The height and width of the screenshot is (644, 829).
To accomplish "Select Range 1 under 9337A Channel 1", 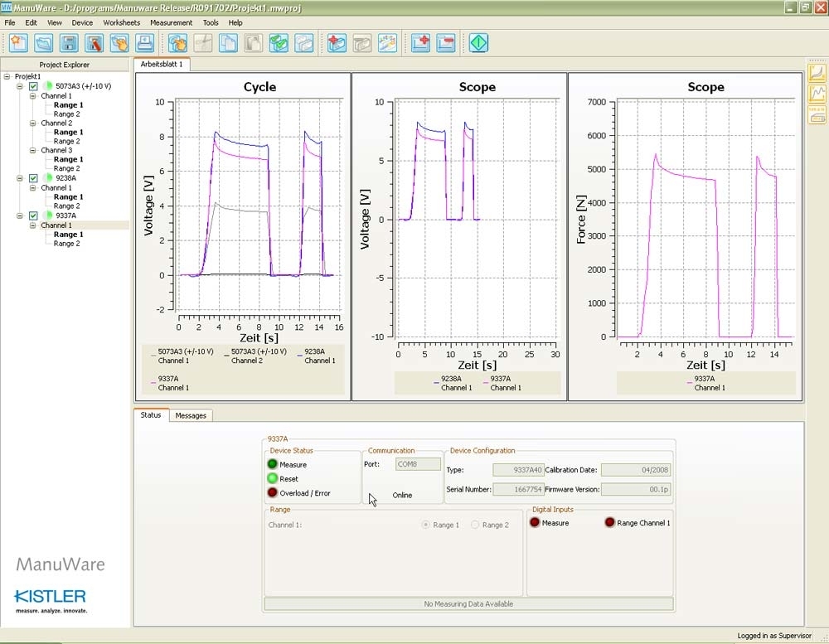I will pos(68,235).
